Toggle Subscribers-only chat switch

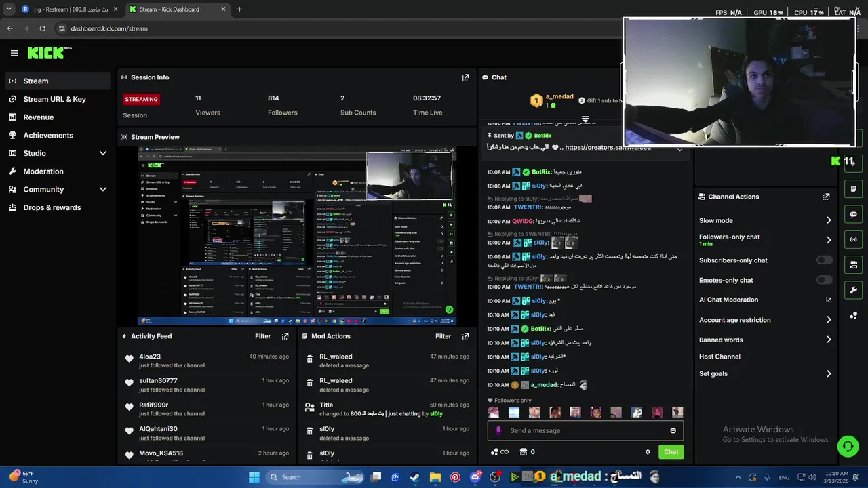click(x=824, y=260)
